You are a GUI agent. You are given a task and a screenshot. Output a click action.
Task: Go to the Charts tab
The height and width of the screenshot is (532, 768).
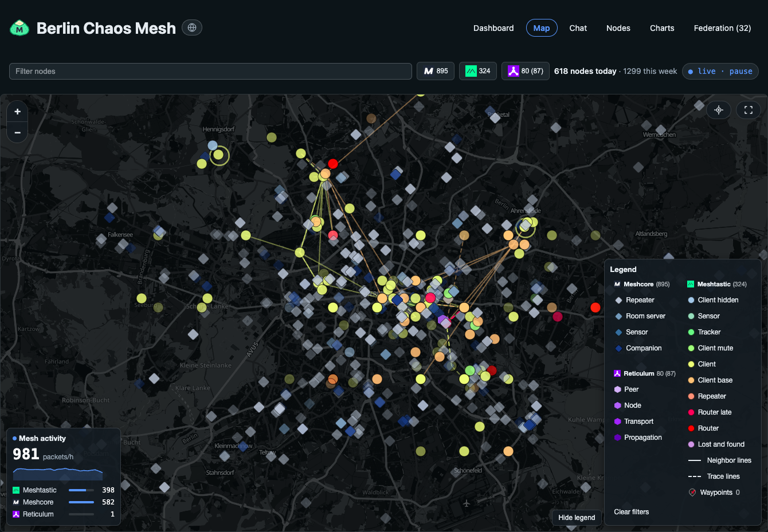pos(662,28)
